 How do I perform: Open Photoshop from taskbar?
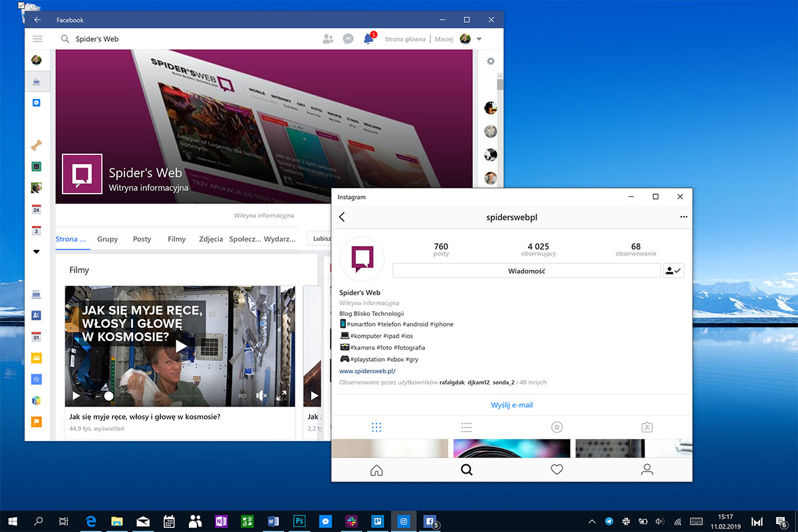click(299, 522)
